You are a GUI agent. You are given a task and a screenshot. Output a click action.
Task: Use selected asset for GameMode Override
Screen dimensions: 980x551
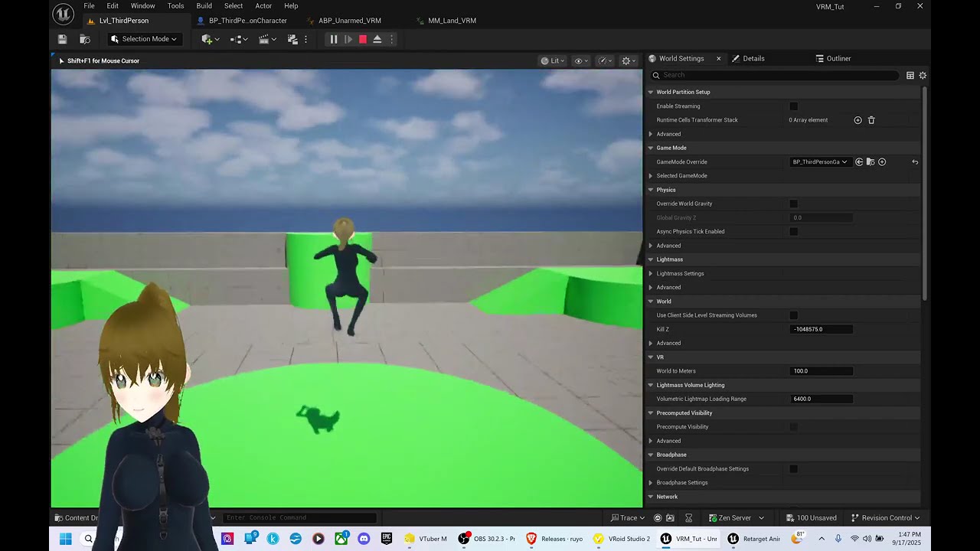859,162
